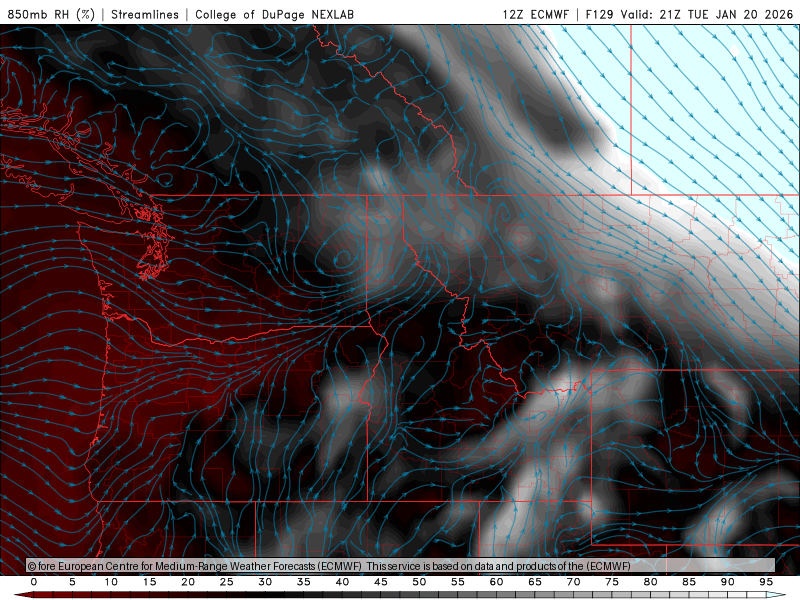
Task: Click the "F129" forecast hour label
Action: [599, 14]
